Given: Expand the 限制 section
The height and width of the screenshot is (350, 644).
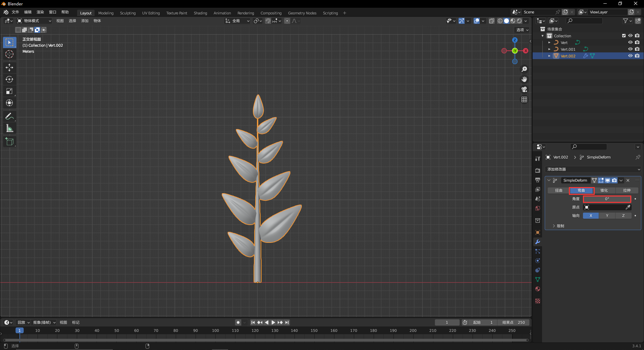Looking at the screenshot, I should pyautogui.click(x=558, y=226).
